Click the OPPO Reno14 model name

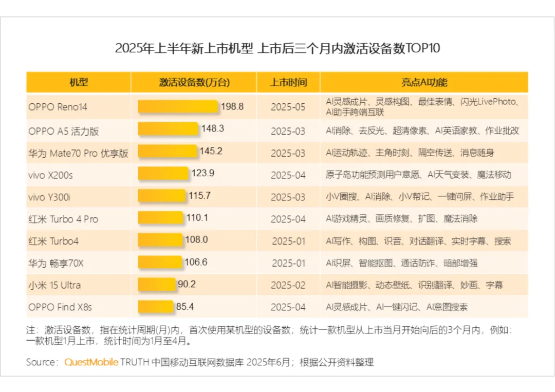click(x=58, y=107)
